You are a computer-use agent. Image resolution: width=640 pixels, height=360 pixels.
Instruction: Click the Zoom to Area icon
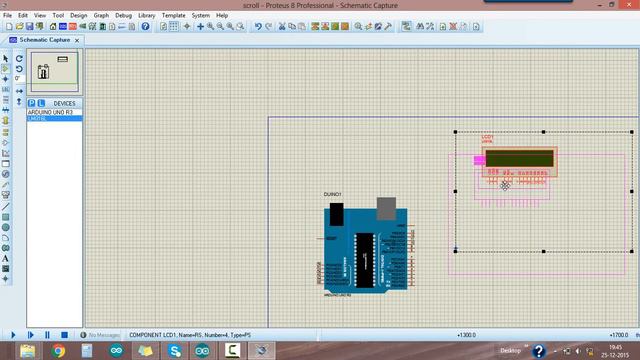[240, 27]
